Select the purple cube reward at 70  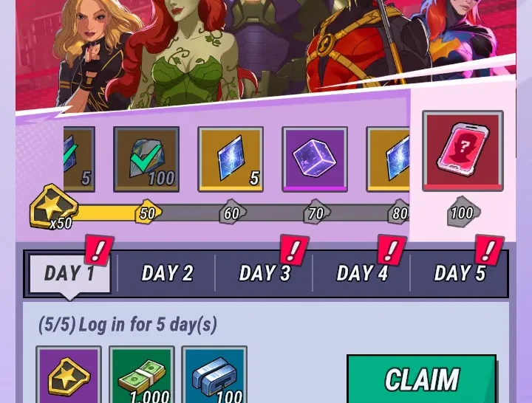pos(315,159)
